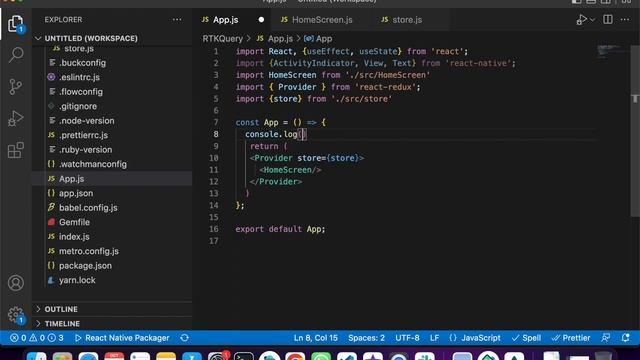The height and width of the screenshot is (360, 640).
Task: Click Prettier status bar item
Action: tap(571, 338)
